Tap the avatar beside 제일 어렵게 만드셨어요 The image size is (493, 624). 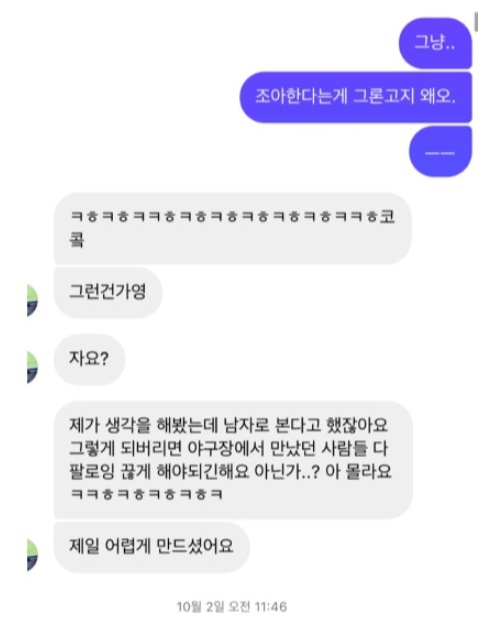point(33,555)
